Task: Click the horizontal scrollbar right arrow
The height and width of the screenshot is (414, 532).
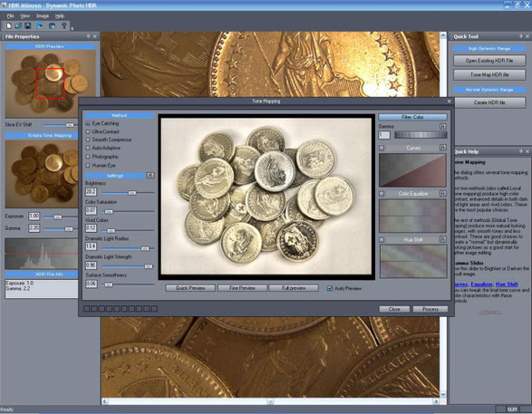Action: 436,401
